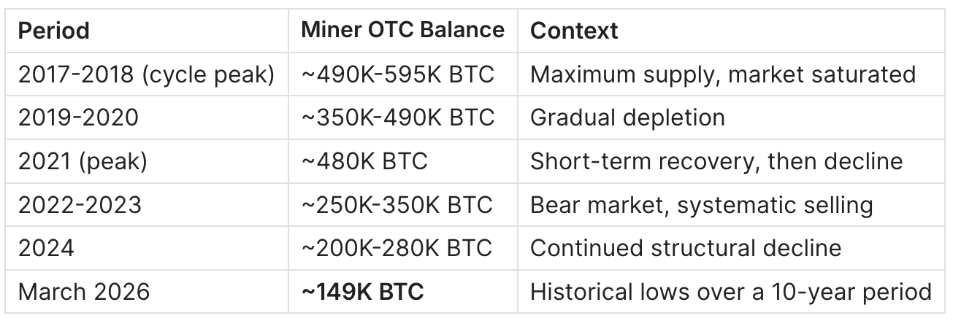Image resolution: width=980 pixels, height=321 pixels.
Task: Click the Period column header
Action: coord(54,31)
